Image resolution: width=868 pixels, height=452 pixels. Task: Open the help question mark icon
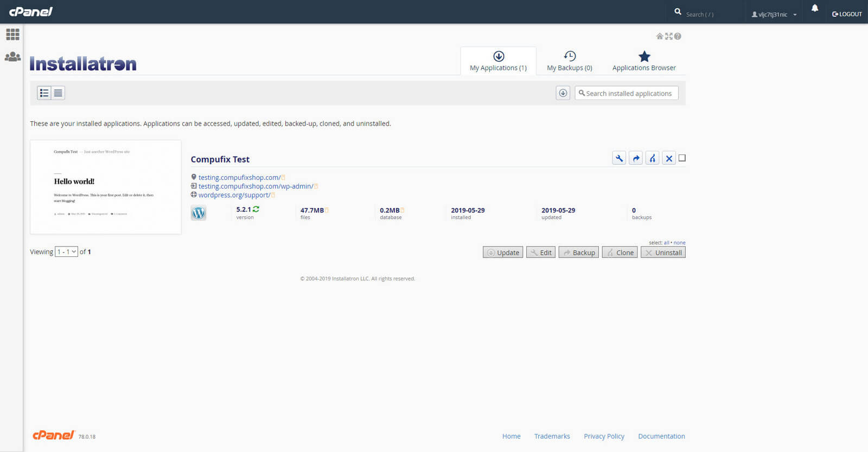coord(678,36)
